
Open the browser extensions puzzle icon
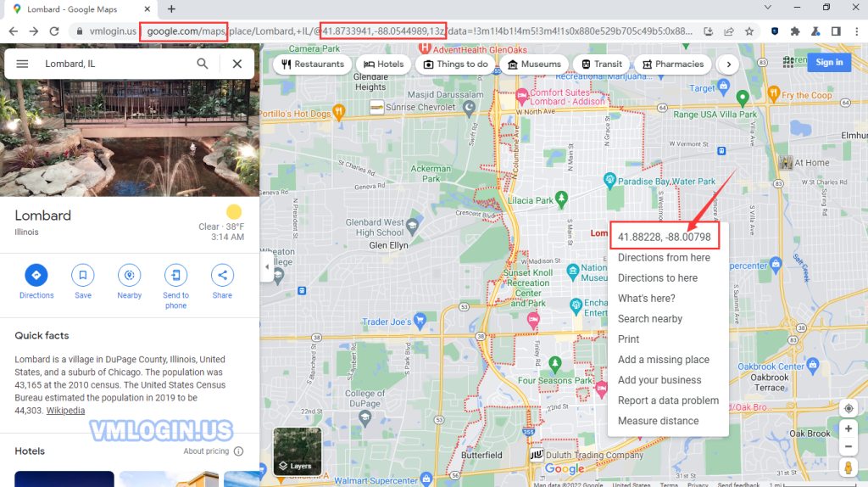click(795, 31)
